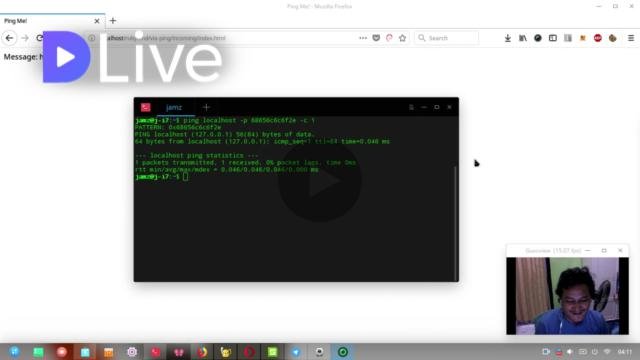Viewport: 640px width, 360px height.
Task: Toggle Firefox sidebar icon
Action: (553, 38)
